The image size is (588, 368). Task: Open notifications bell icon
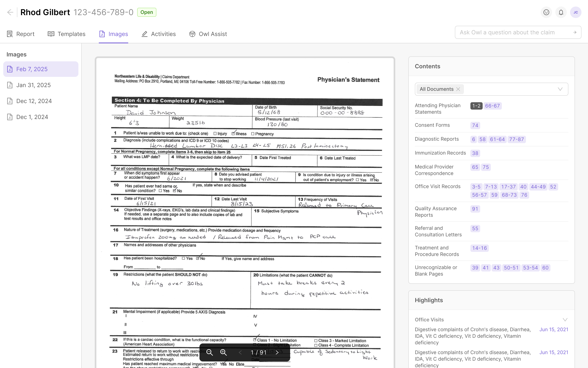pyautogui.click(x=561, y=12)
